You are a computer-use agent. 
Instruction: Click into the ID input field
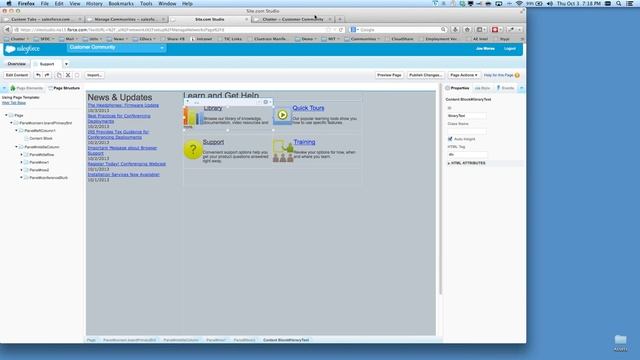(x=467, y=116)
